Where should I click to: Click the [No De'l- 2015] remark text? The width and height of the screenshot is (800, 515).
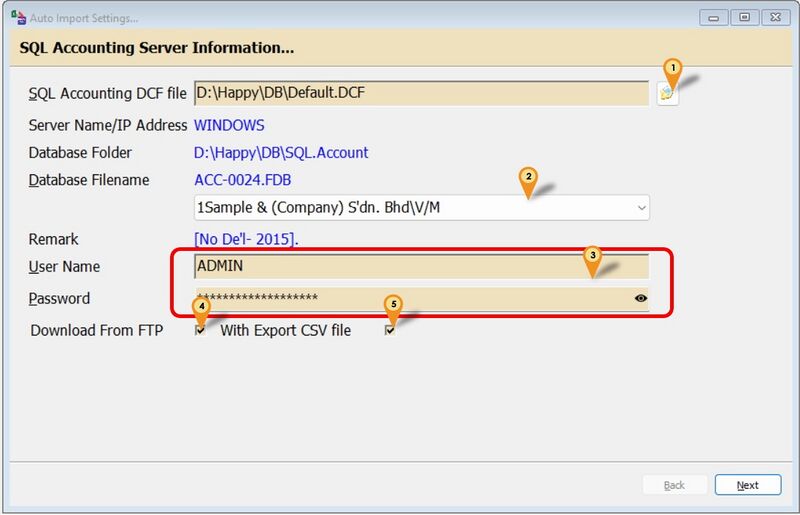pos(246,240)
